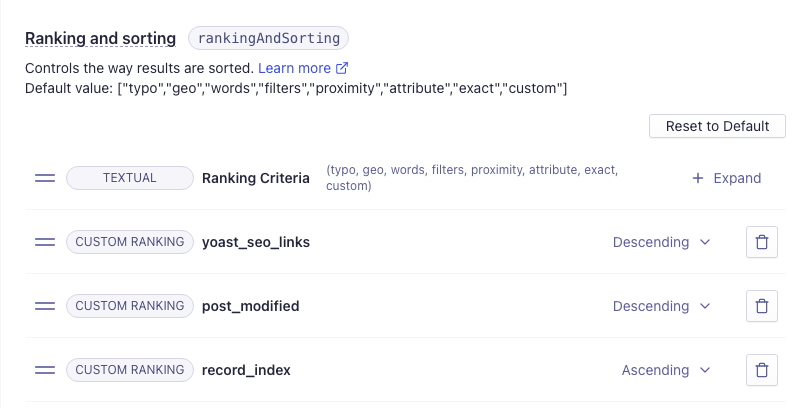This screenshot has width=803, height=408.
Task: Click the Ranking and sorting heading
Action: click(100, 38)
